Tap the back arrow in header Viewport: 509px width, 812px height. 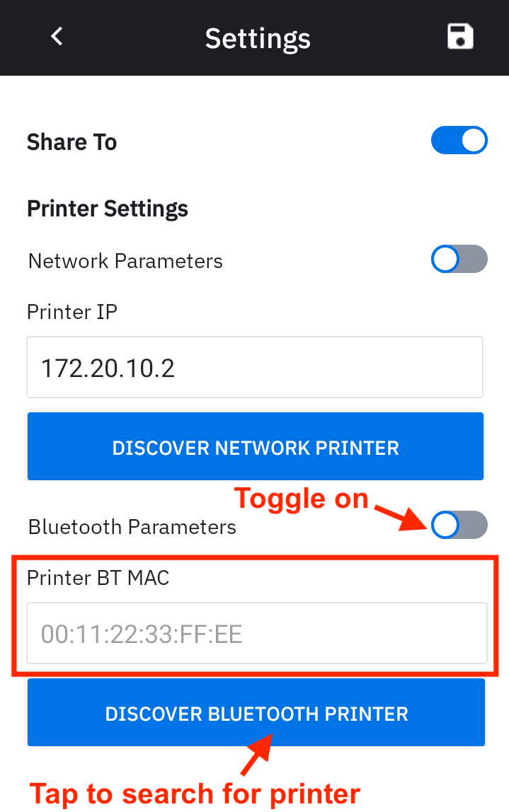[x=57, y=36]
